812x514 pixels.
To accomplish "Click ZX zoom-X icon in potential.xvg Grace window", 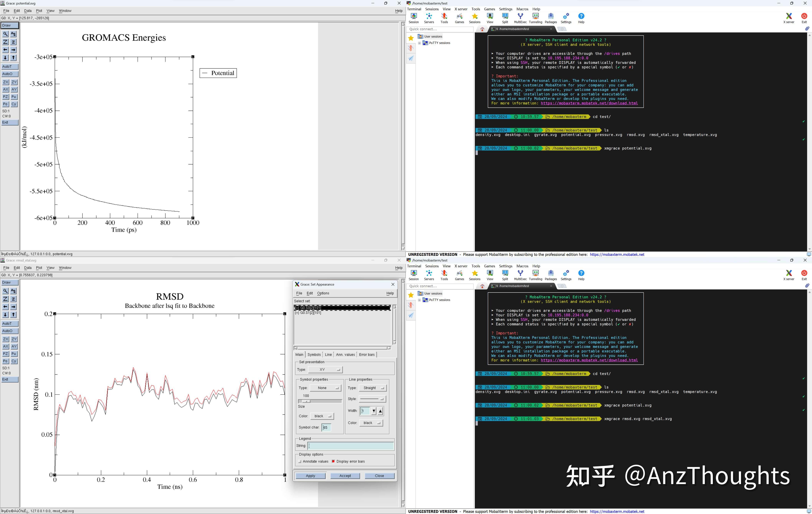I will (x=5, y=82).
